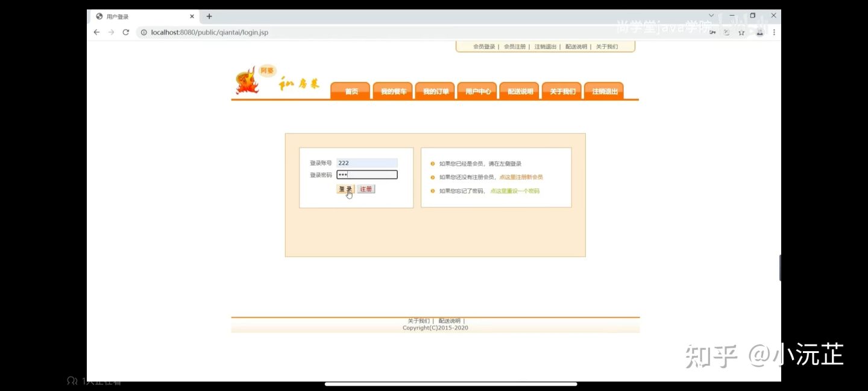Open the orange 配送说明 navigation tab
Image resolution: width=868 pixels, height=391 pixels.
(520, 91)
